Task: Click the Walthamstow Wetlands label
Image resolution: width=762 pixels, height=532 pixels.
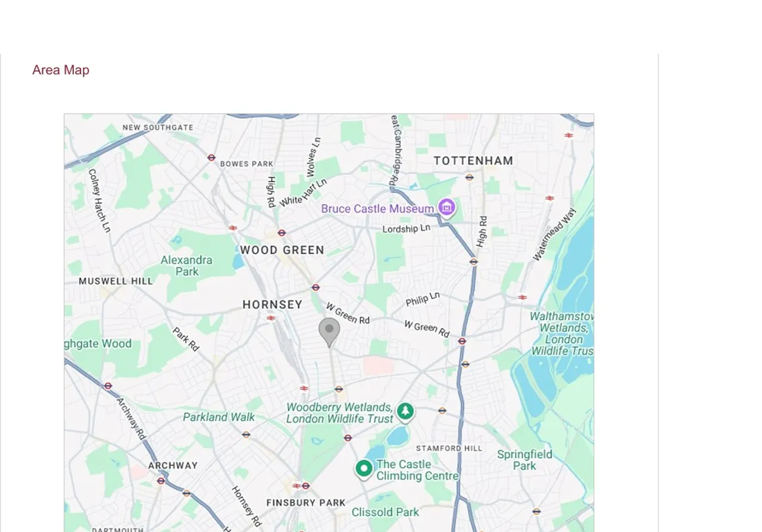Action: click(562, 333)
